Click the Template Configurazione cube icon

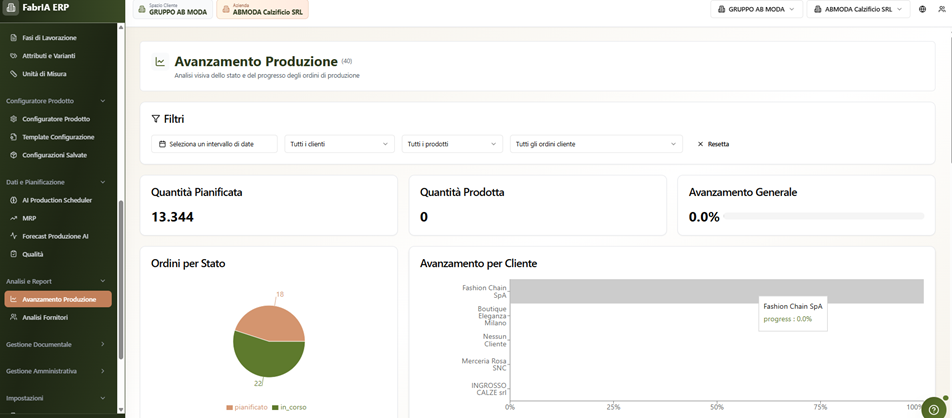13,137
